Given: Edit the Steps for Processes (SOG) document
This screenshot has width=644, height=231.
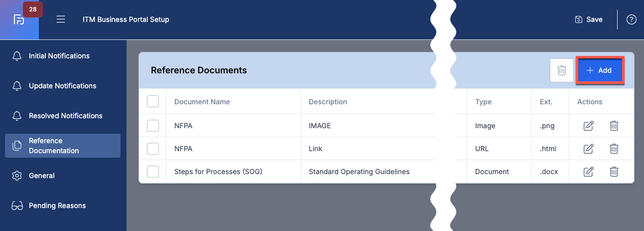Looking at the screenshot, I should click(x=588, y=172).
